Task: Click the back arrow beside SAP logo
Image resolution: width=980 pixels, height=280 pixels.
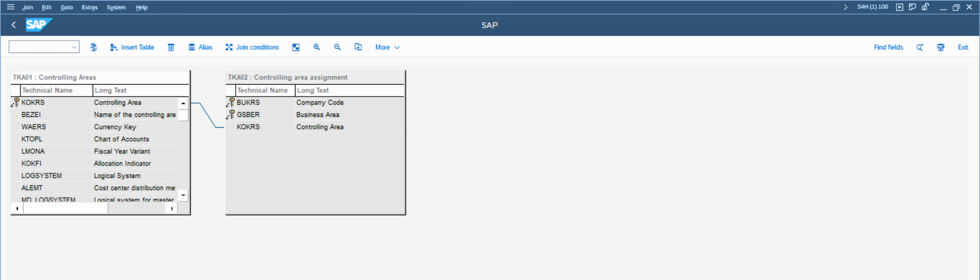Action: pyautogui.click(x=14, y=25)
